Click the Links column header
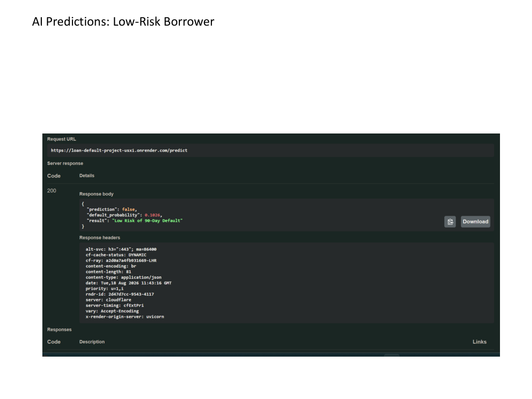The image size is (532, 399). pos(479,342)
